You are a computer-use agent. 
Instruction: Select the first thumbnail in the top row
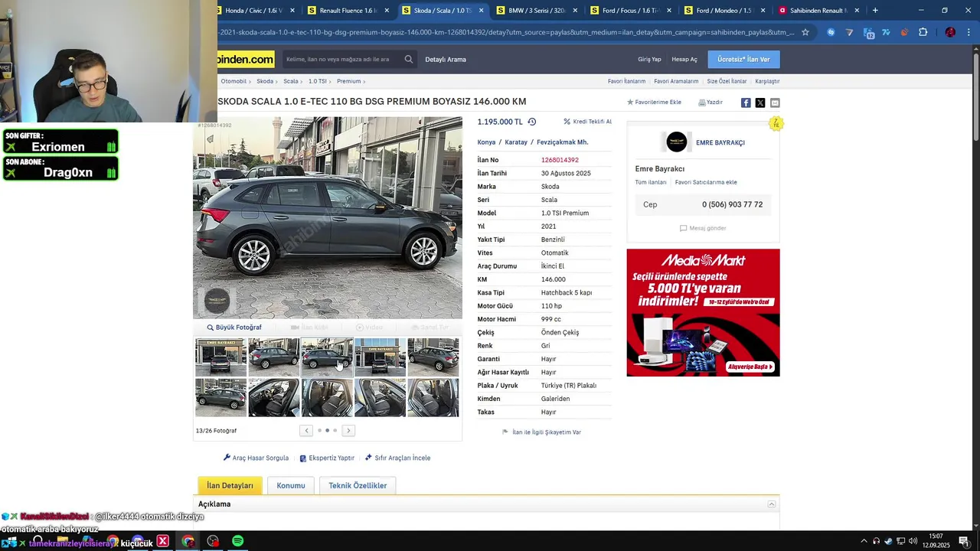click(220, 357)
